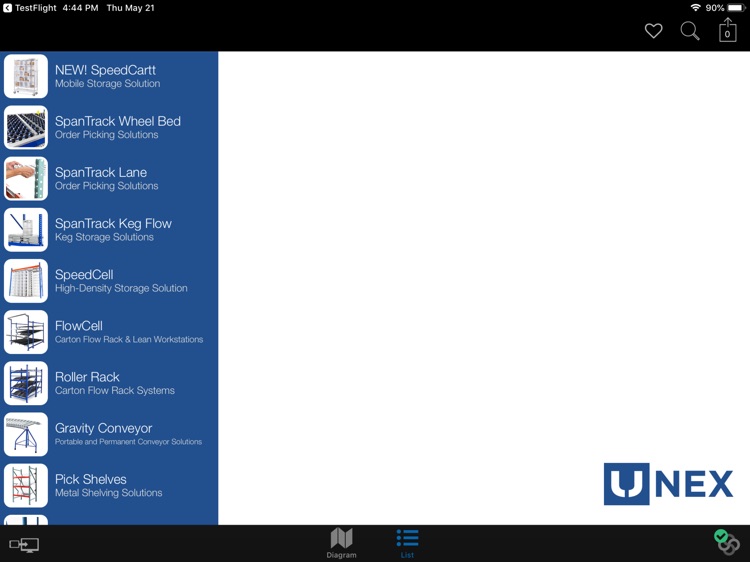The width and height of the screenshot is (750, 562).
Task: Tap 'Carton Flow Rack Systems' subtitle
Action: (115, 391)
